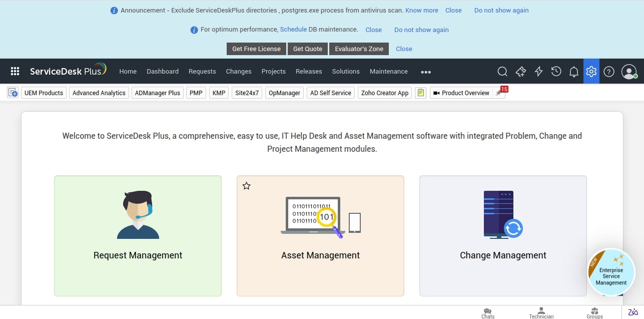This screenshot has width=644, height=319.
Task: Open the Admin settings gear icon
Action: click(591, 72)
